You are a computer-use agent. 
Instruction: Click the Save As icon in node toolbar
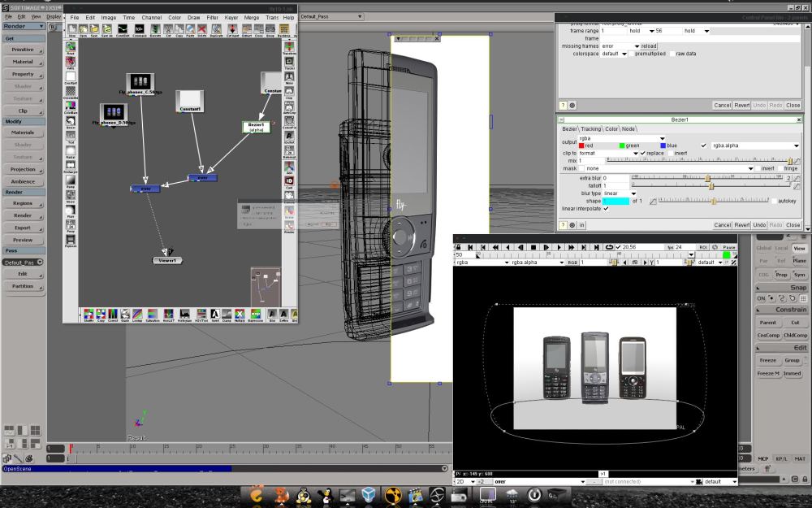106,29
